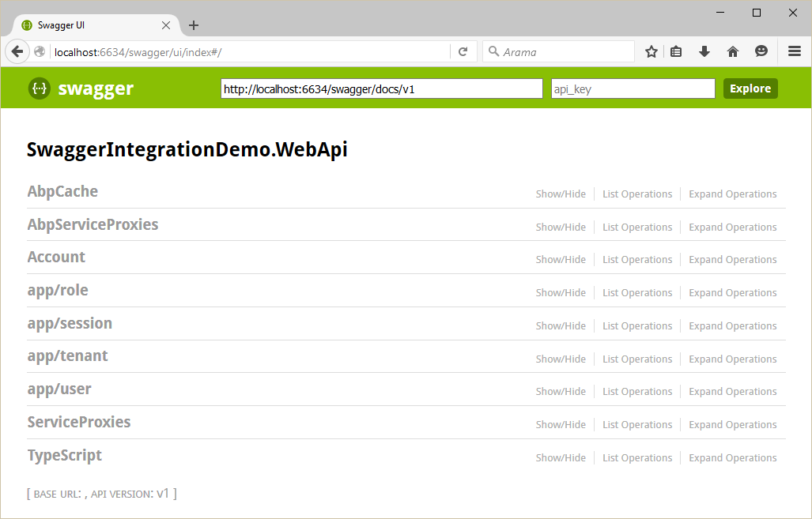This screenshot has height=519, width=812.
Task: Click the browser back arrow button
Action: coord(17,52)
